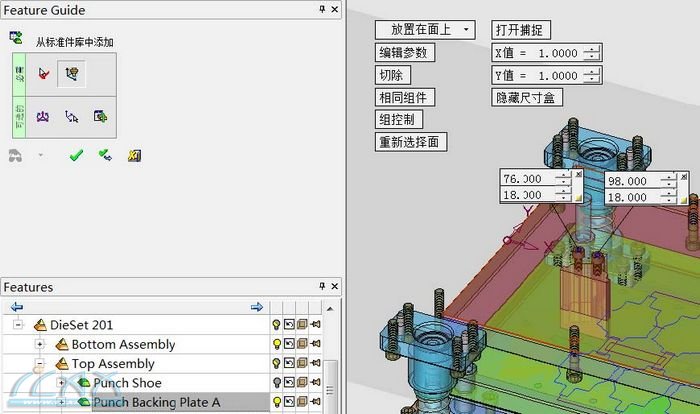Toggle visibility bulb for Bottom Assembly
This screenshot has height=414, width=700.
(x=276, y=344)
